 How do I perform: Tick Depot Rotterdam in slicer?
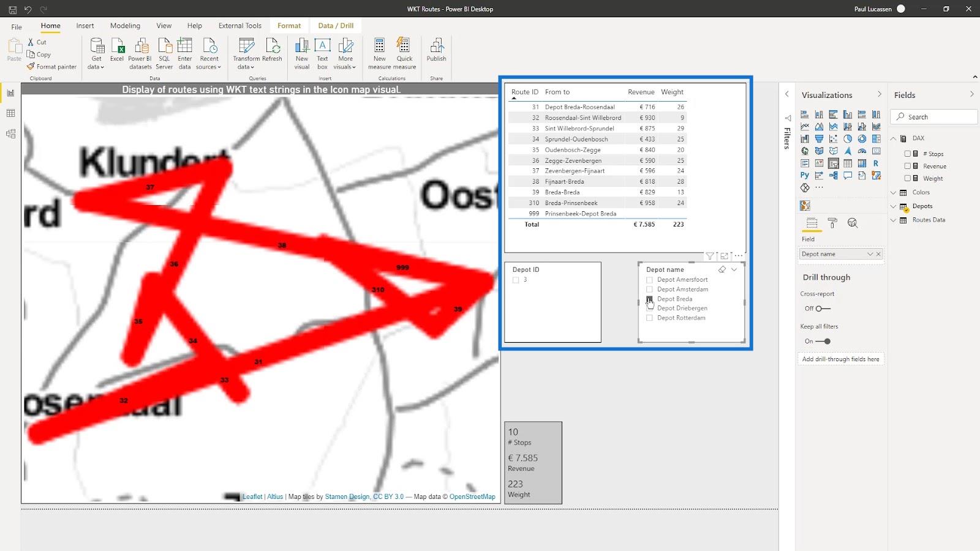coord(649,318)
